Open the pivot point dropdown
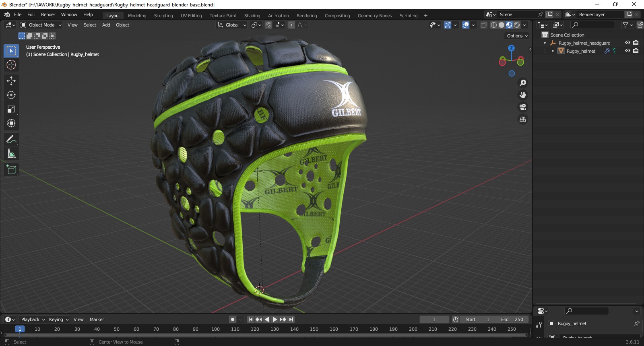 pyautogui.click(x=256, y=25)
